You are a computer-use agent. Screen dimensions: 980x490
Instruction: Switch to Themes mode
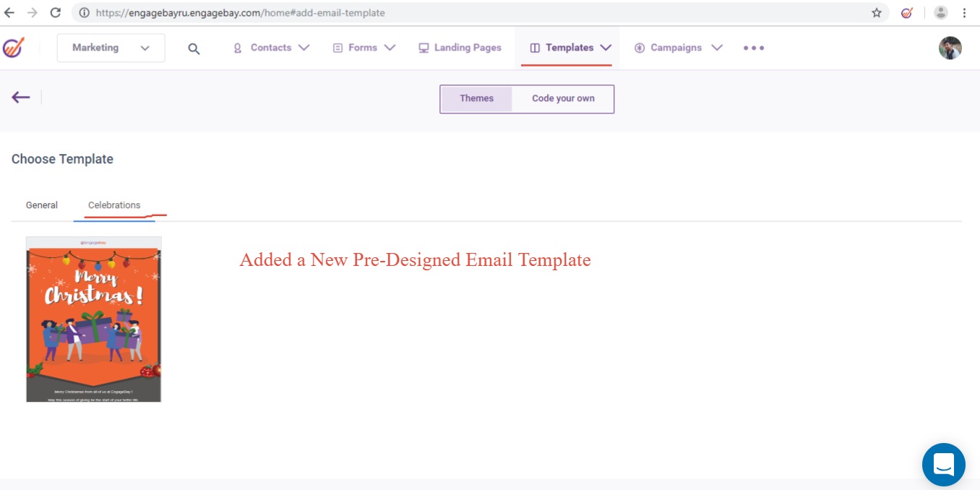(x=476, y=98)
